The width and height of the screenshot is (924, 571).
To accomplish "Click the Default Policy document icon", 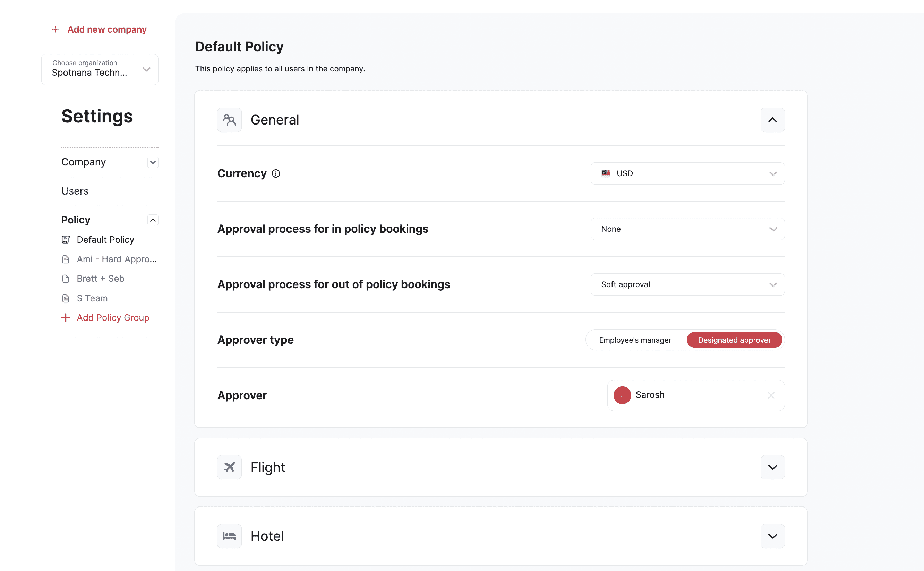I will click(x=66, y=240).
